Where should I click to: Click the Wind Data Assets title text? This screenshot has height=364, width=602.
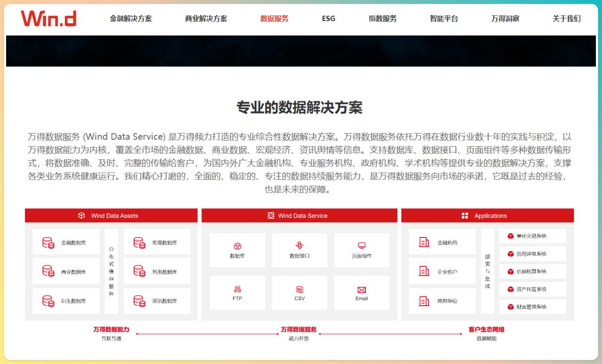tap(115, 216)
